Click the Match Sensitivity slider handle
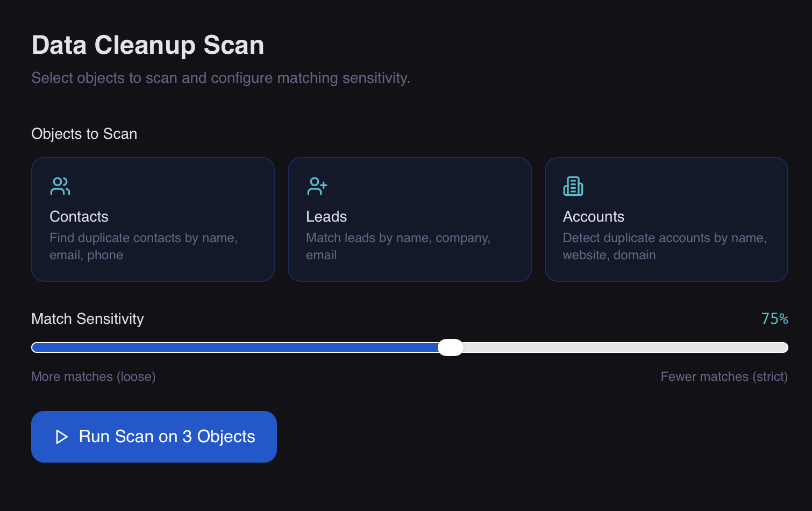 [451, 347]
